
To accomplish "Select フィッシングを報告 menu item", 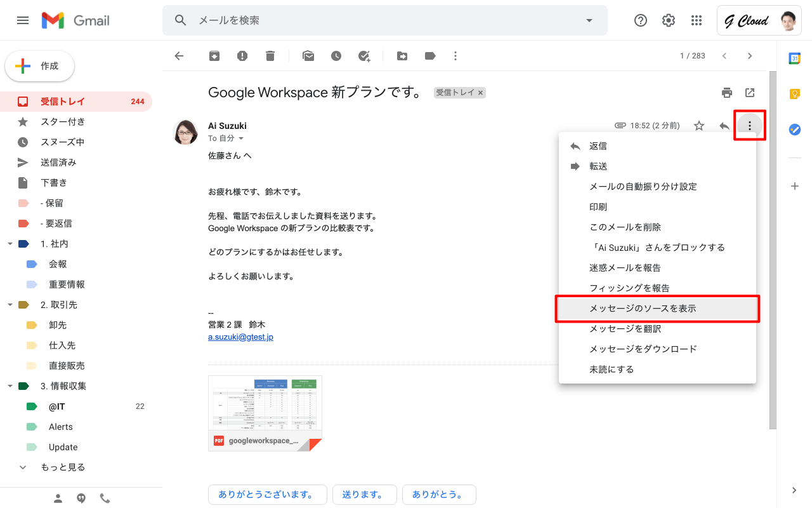I will pos(657,288).
